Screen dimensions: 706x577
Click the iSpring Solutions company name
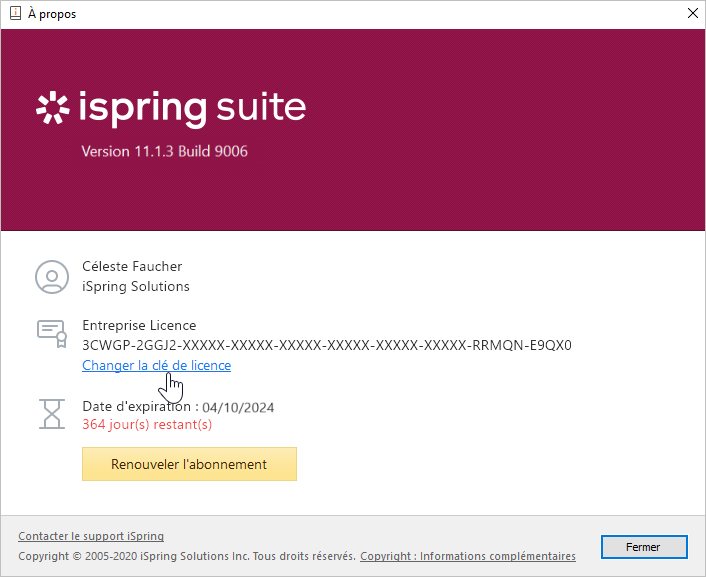pos(135,286)
